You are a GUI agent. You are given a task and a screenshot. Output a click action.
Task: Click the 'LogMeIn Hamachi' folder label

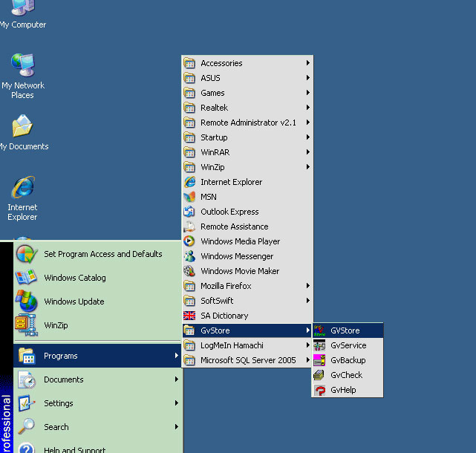232,345
